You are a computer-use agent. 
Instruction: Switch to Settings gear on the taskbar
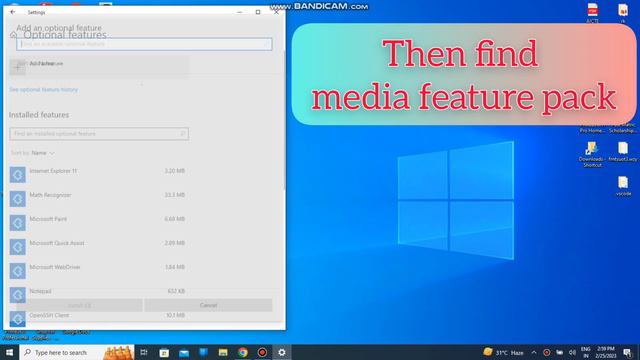(282, 352)
